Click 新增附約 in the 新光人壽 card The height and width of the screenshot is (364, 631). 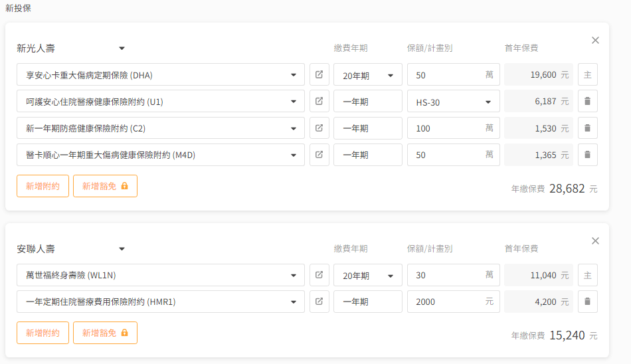[43, 186]
